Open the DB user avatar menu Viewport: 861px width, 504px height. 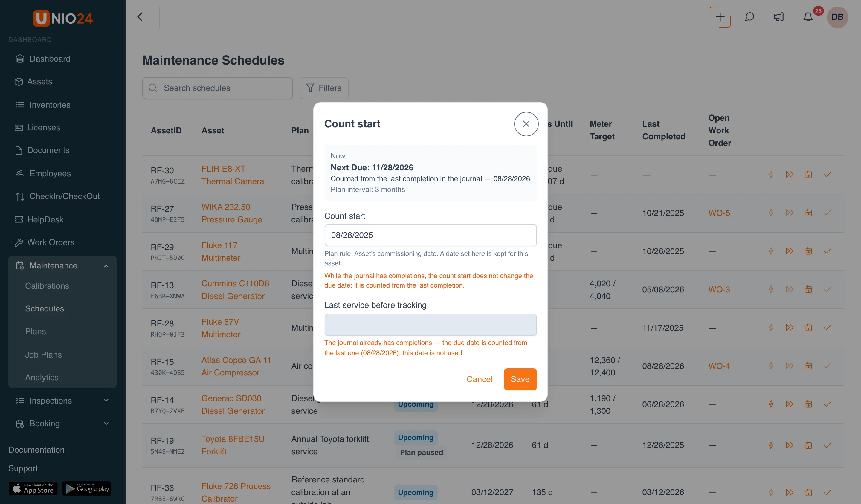click(x=837, y=17)
